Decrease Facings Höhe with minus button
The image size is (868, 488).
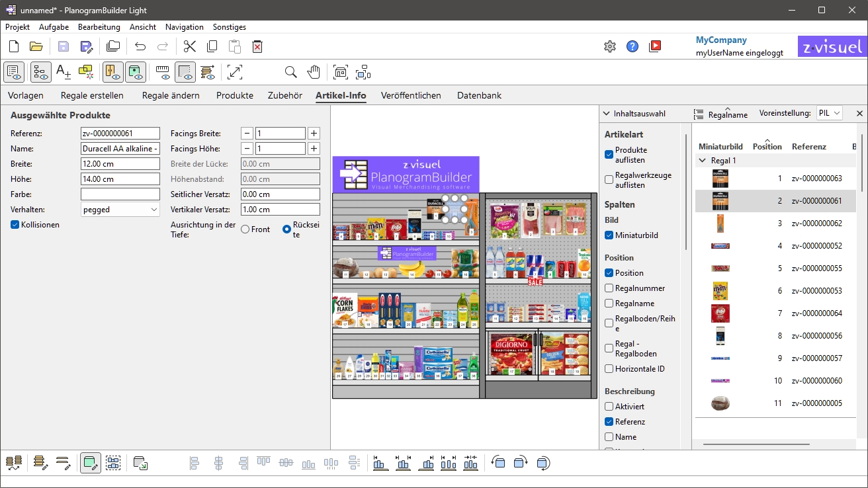247,149
